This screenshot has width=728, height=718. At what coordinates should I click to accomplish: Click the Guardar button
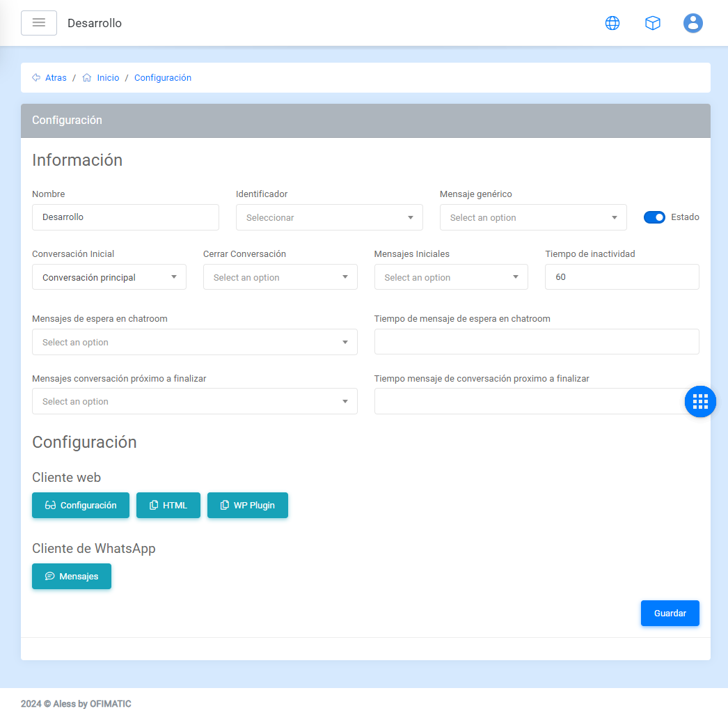(x=670, y=614)
